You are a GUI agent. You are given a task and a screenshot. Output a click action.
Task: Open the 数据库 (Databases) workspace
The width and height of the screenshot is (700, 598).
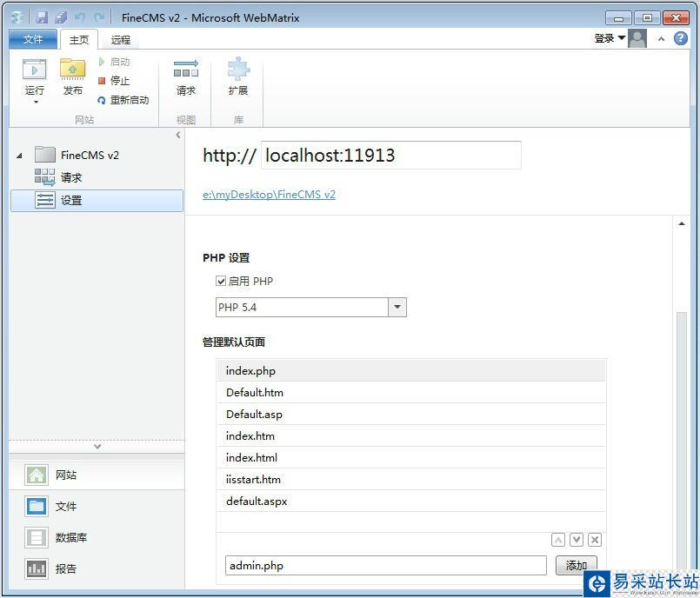[97, 538]
